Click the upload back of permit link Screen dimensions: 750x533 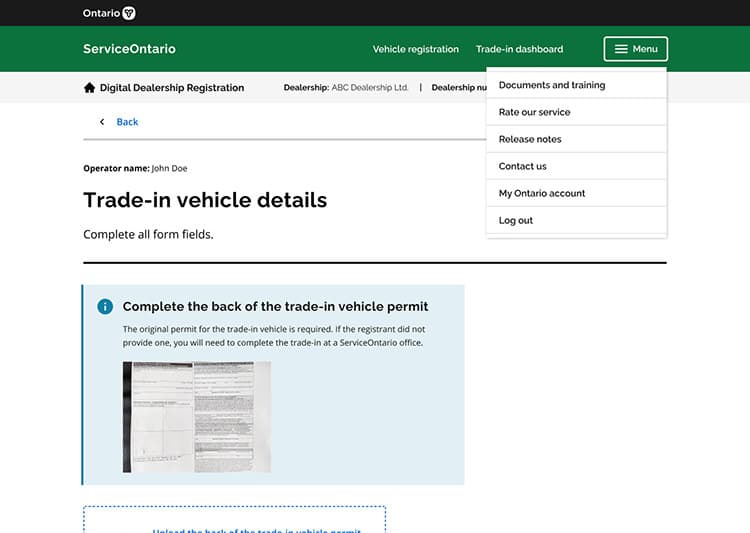(256, 529)
